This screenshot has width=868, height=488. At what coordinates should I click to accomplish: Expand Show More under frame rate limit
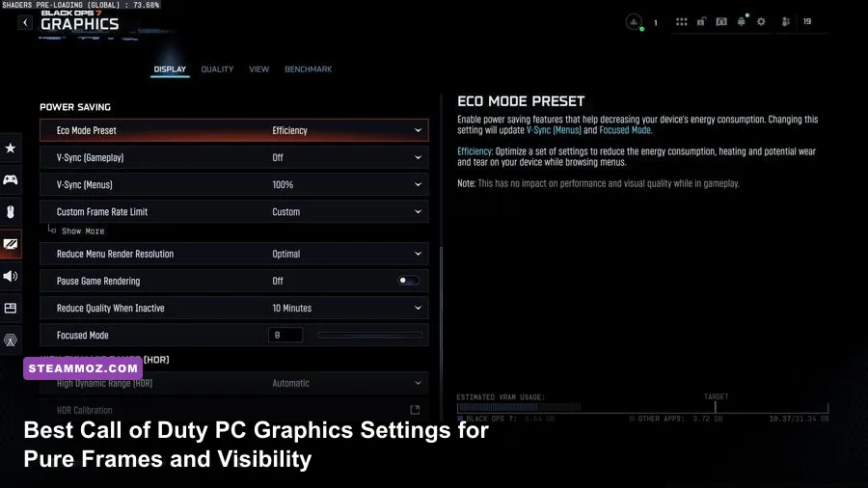tap(83, 231)
